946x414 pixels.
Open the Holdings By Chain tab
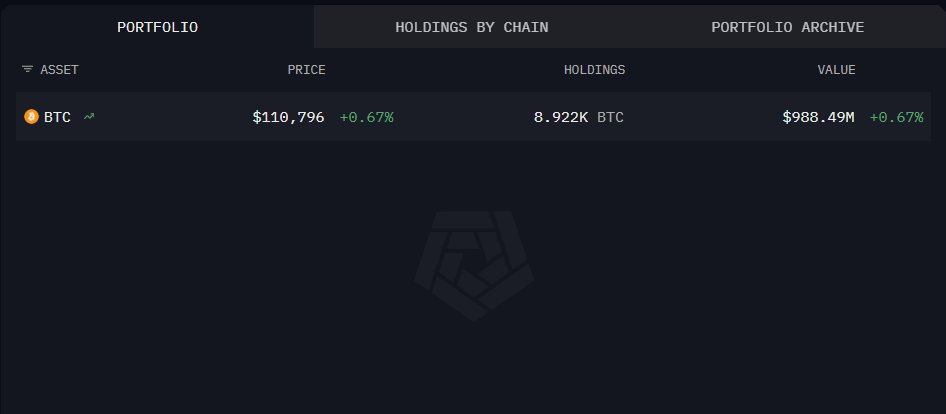point(472,27)
